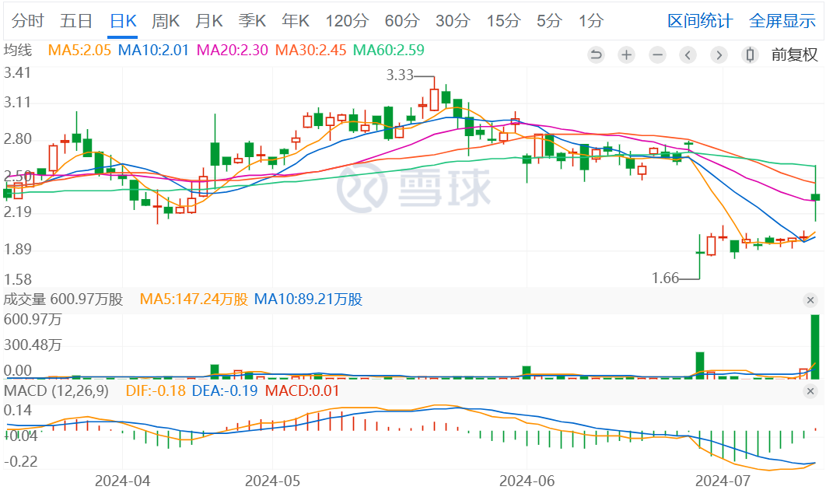The width and height of the screenshot is (840, 504).
Task: Click the 2024-04 date axis label
Action: point(122,481)
